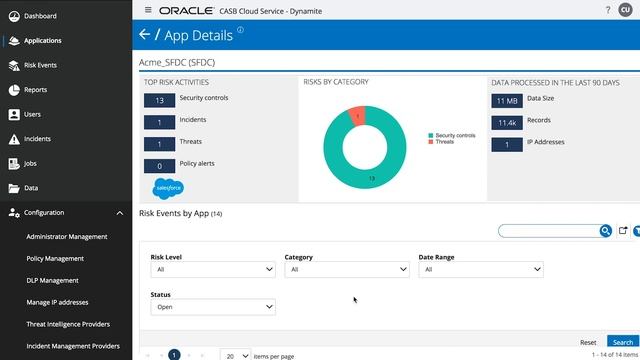Select Risk Events in the sidebar
This screenshot has height=360, width=640.
[x=40, y=65]
